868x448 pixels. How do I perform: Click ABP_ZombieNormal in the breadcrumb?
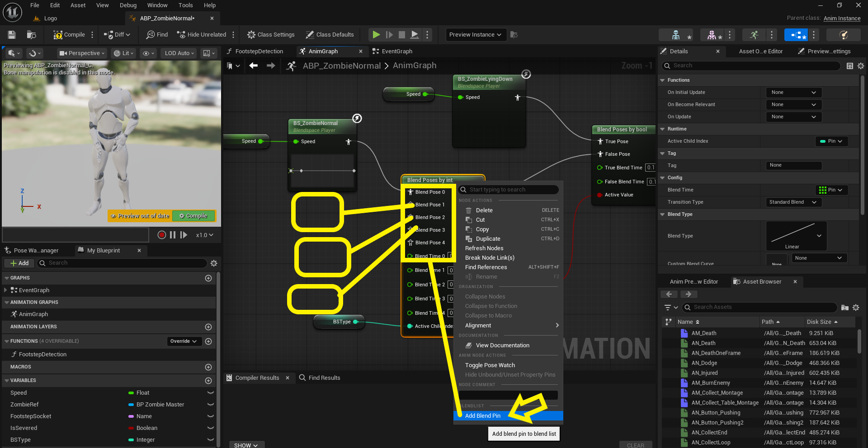(341, 66)
